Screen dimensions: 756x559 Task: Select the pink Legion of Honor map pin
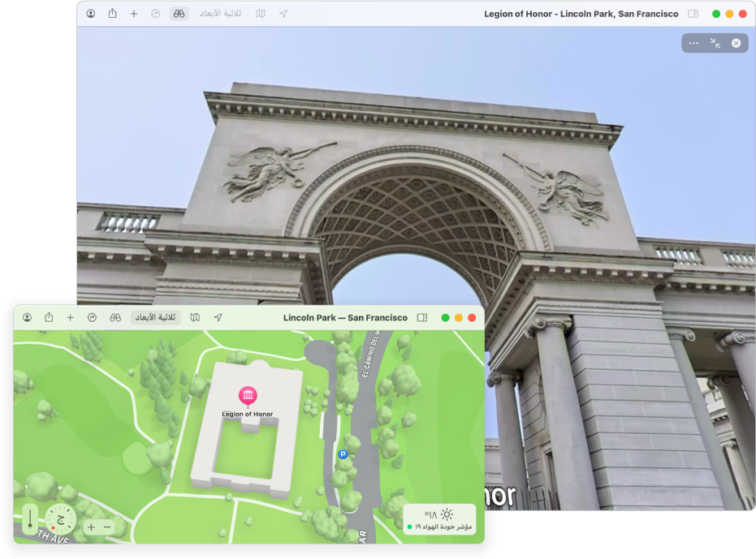248,395
